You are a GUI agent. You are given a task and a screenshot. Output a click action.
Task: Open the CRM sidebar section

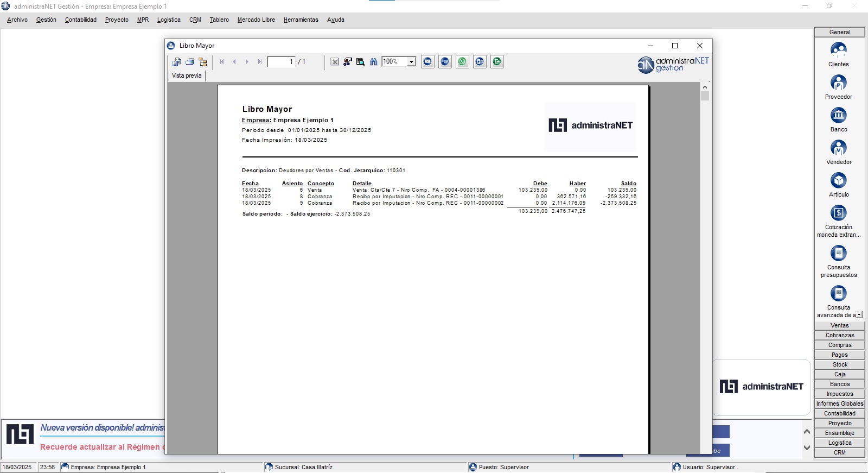point(840,452)
